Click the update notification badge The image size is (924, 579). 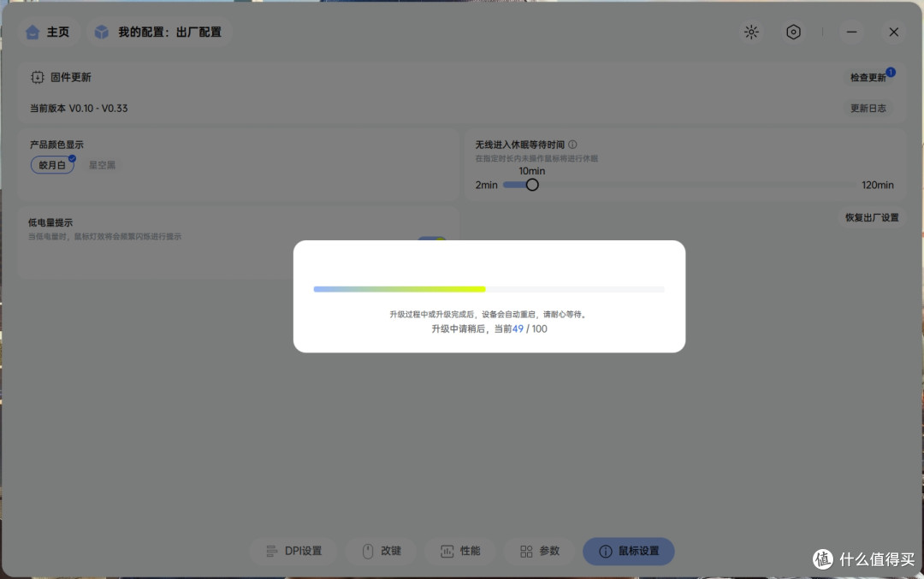(x=891, y=72)
